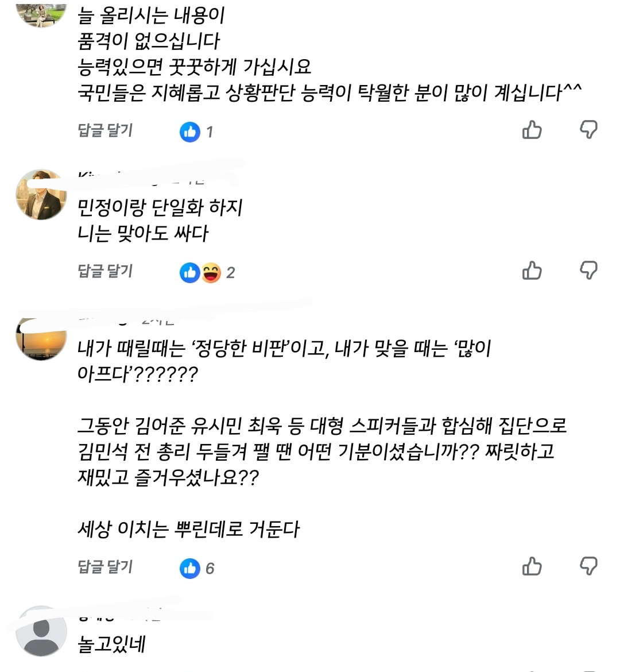Open the gray default avatar profile
The image size is (620, 672).
pos(41,631)
